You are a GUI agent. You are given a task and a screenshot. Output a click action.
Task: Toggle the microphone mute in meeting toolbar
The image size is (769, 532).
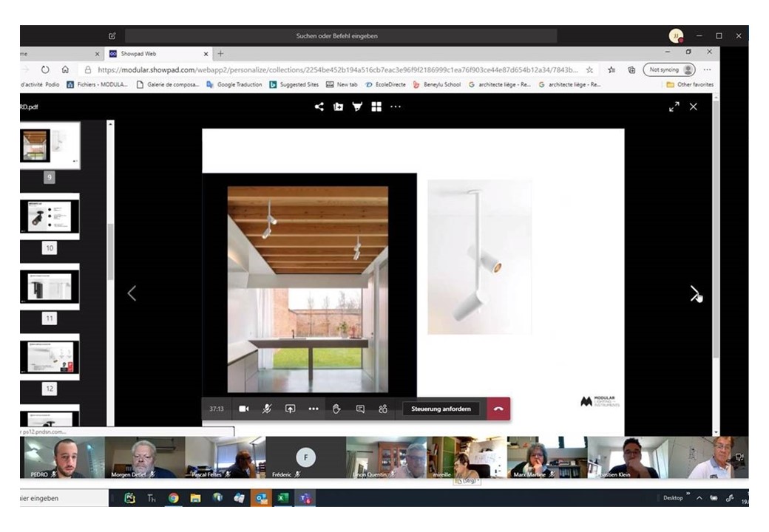pos(267,409)
